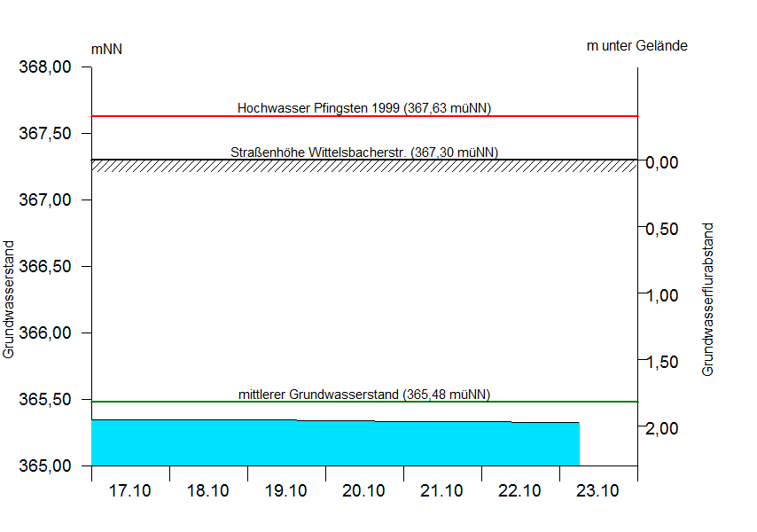
Task: Click the left axis value "365,00"
Action: 45,465
